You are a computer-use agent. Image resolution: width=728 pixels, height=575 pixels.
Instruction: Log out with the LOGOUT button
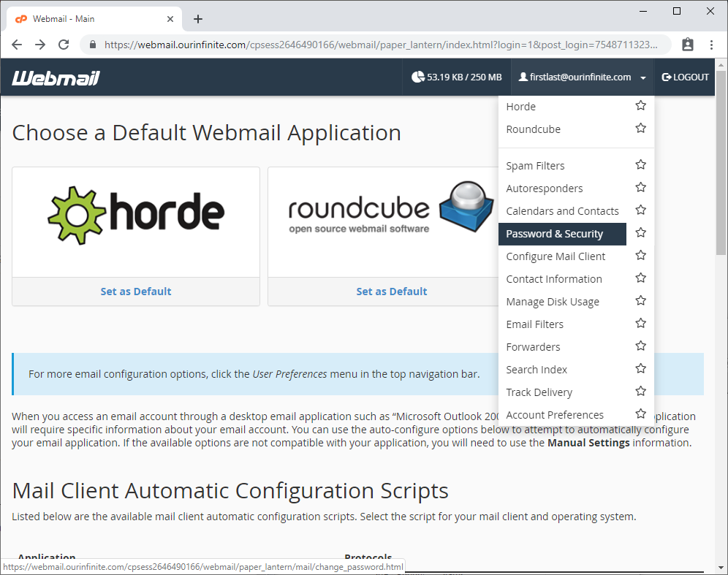(x=685, y=77)
